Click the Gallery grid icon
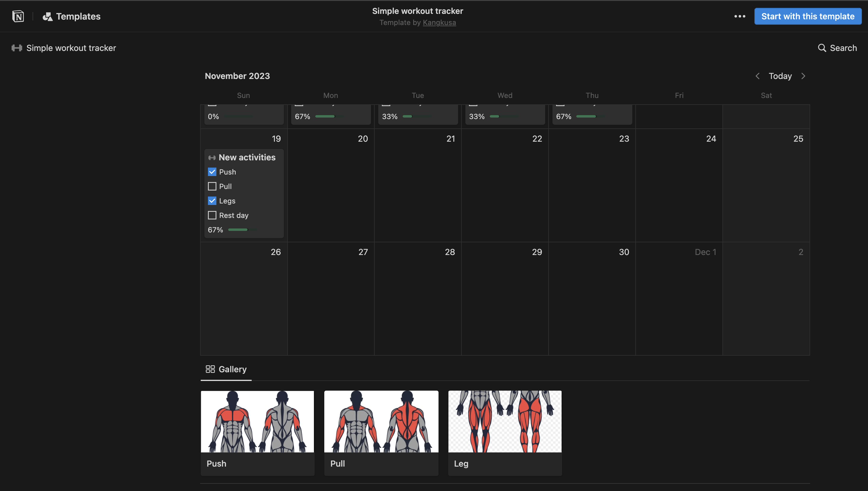Viewport: 868px width, 491px height. 210,369
